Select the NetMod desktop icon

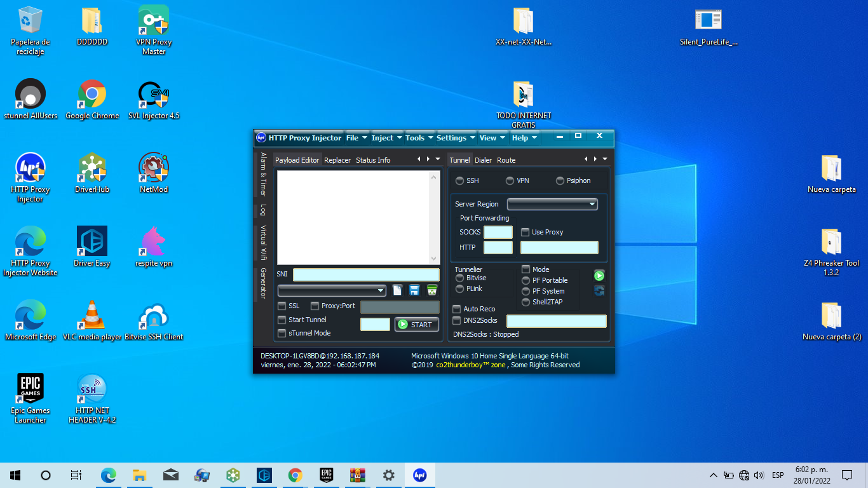154,173
